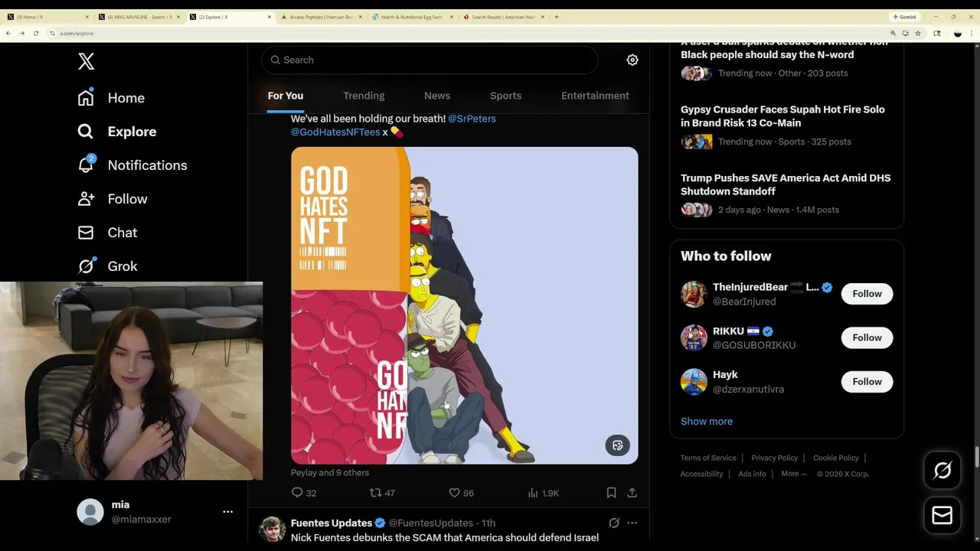Open the Fuentes Updates account name

click(x=332, y=523)
